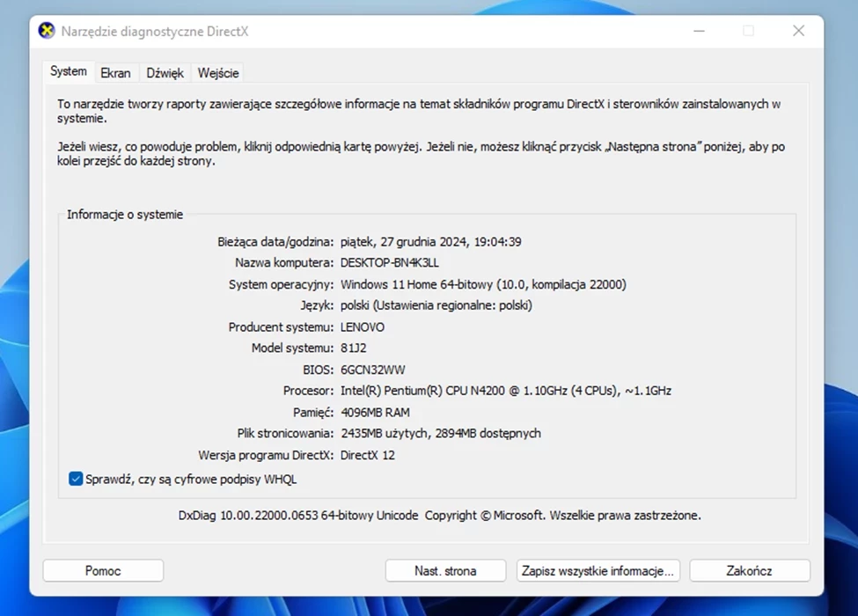Click the language value polski
858x616 pixels.
436,305
